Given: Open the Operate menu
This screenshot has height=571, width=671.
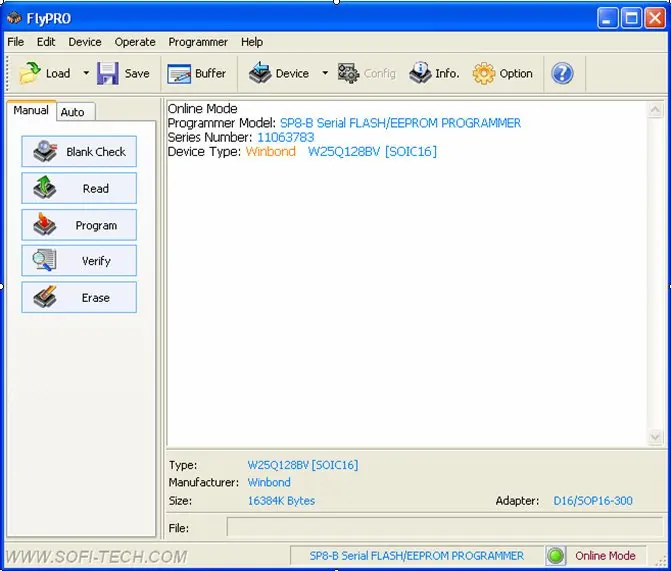Looking at the screenshot, I should coord(135,42).
